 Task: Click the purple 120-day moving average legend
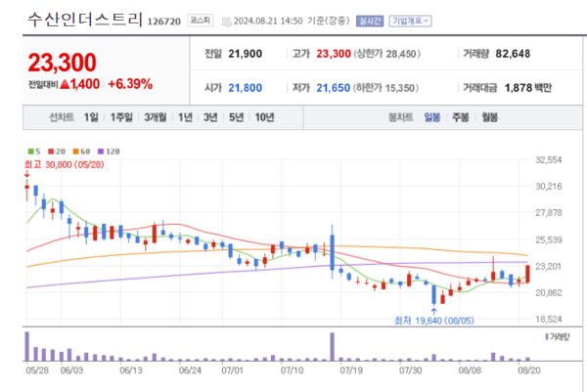tap(109, 152)
